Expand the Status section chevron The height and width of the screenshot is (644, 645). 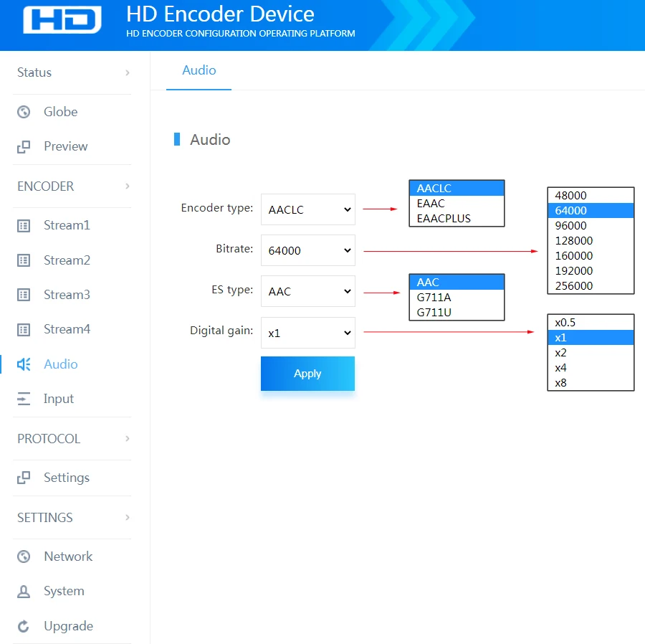(128, 73)
